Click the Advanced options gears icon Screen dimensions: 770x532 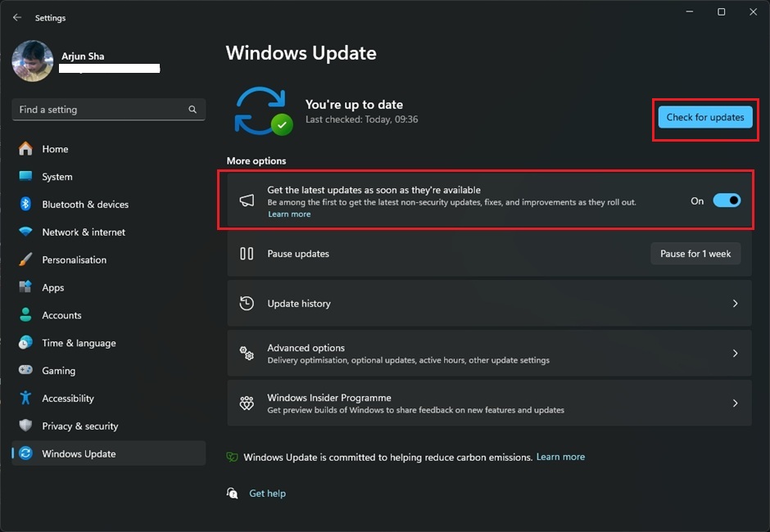point(247,353)
